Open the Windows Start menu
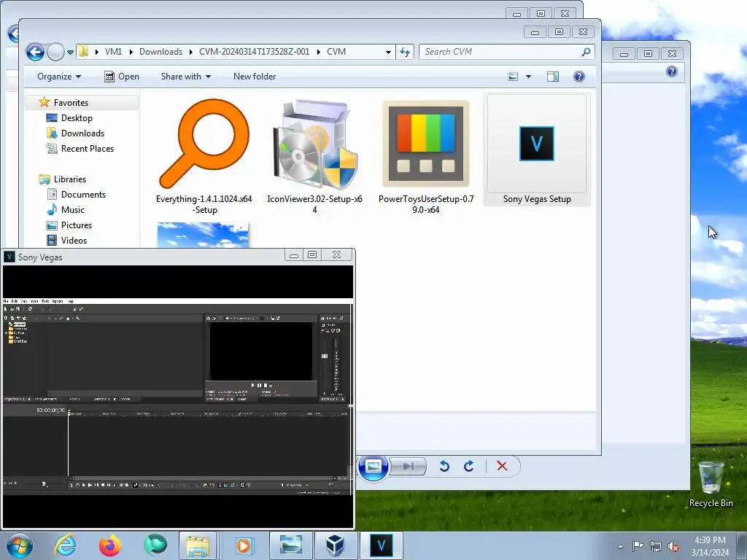The height and width of the screenshot is (560, 747). [20, 545]
